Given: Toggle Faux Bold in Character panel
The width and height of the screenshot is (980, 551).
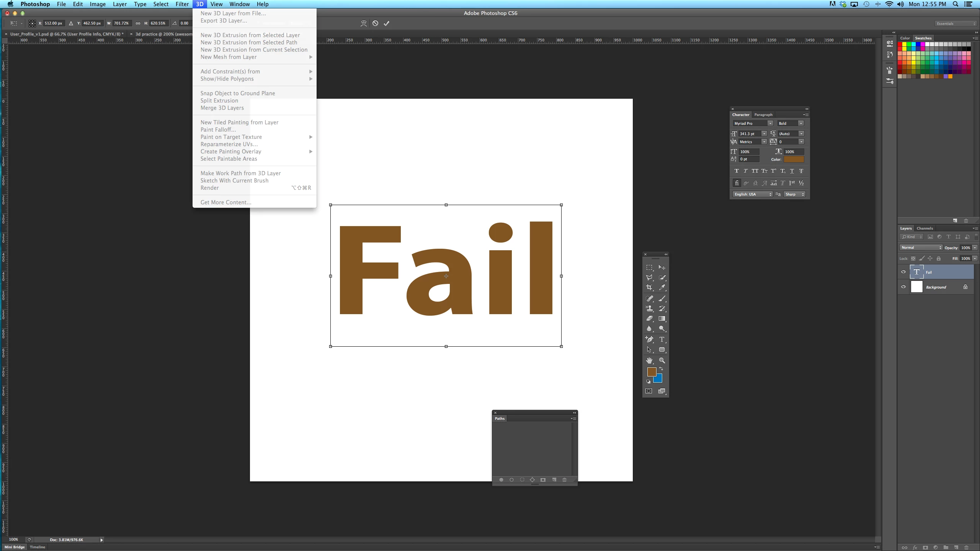Looking at the screenshot, I should tap(737, 171).
